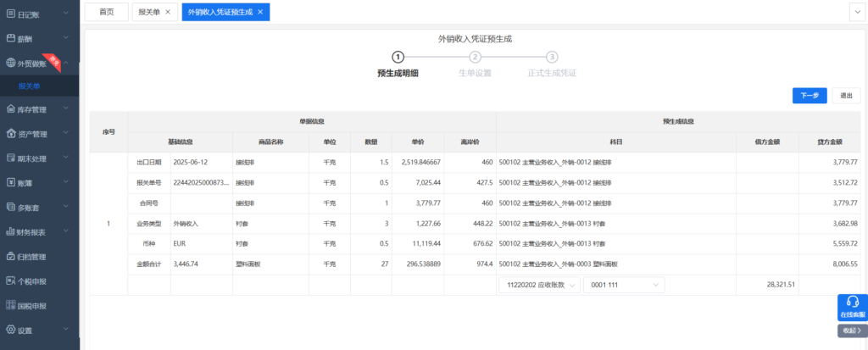Click the 财务报表 chart icon
868x350 pixels.
tap(10, 232)
